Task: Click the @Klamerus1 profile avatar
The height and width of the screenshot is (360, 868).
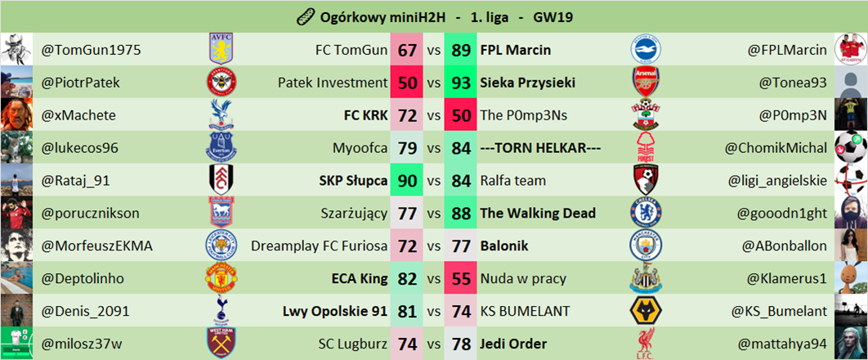Action: coord(851,279)
